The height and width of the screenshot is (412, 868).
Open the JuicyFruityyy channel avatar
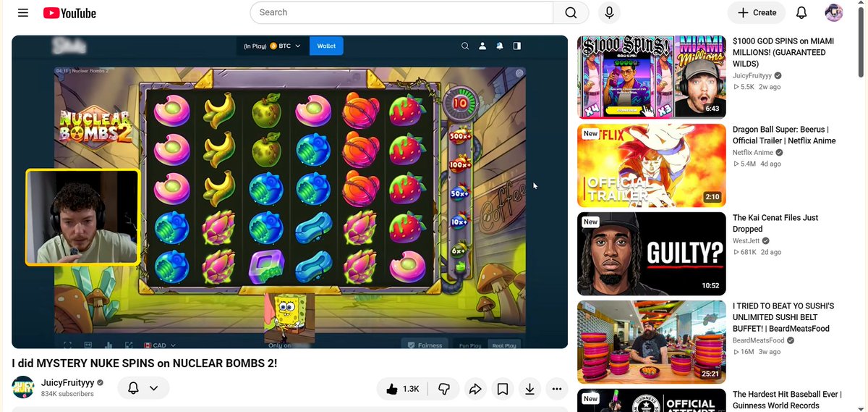pos(23,387)
